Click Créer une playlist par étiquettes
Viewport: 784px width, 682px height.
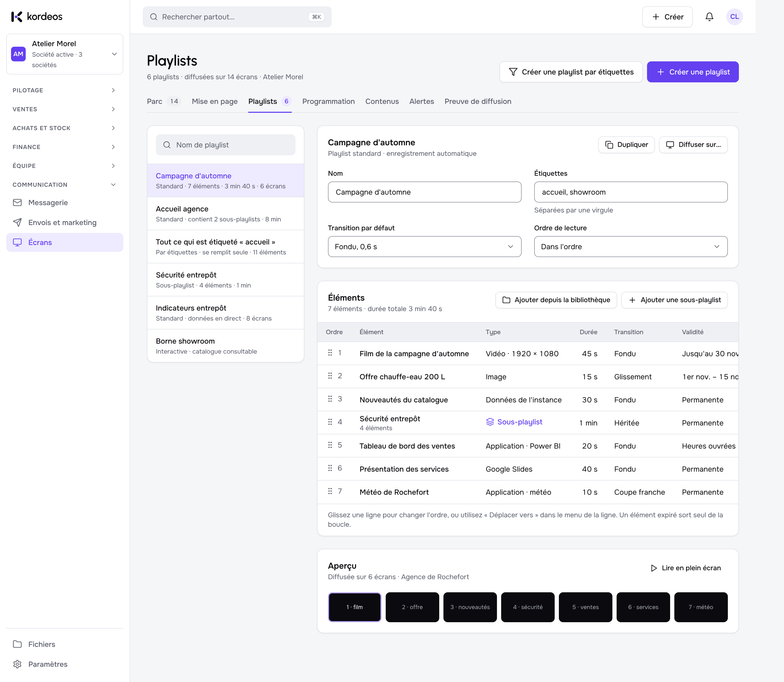coord(571,72)
